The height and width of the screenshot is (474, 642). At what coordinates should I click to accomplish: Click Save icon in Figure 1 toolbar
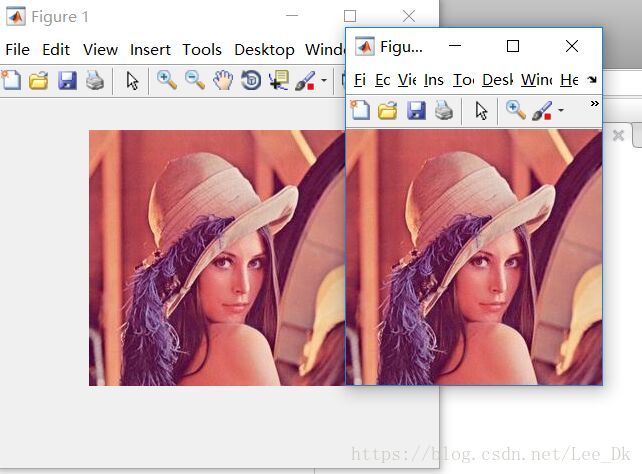[x=67, y=80]
